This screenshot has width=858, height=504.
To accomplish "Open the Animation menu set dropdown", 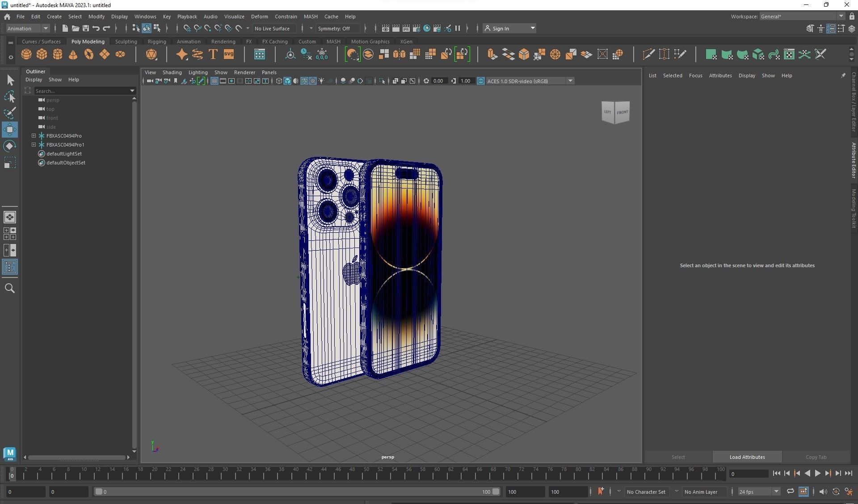I will pos(28,29).
